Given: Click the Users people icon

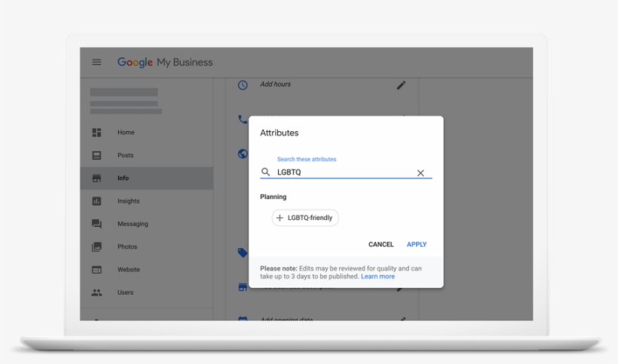Looking at the screenshot, I should pos(96,292).
